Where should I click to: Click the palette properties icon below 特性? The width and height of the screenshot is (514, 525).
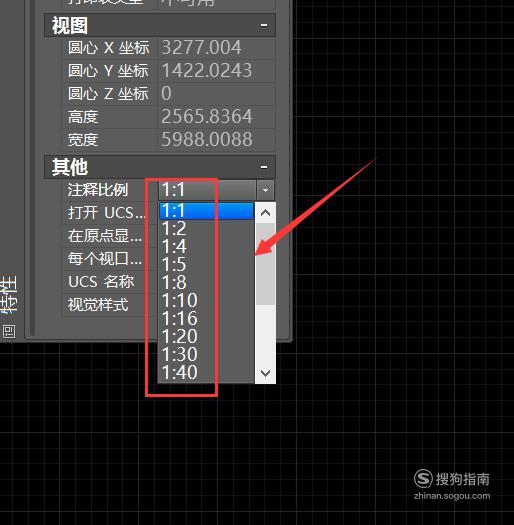[x=9, y=332]
